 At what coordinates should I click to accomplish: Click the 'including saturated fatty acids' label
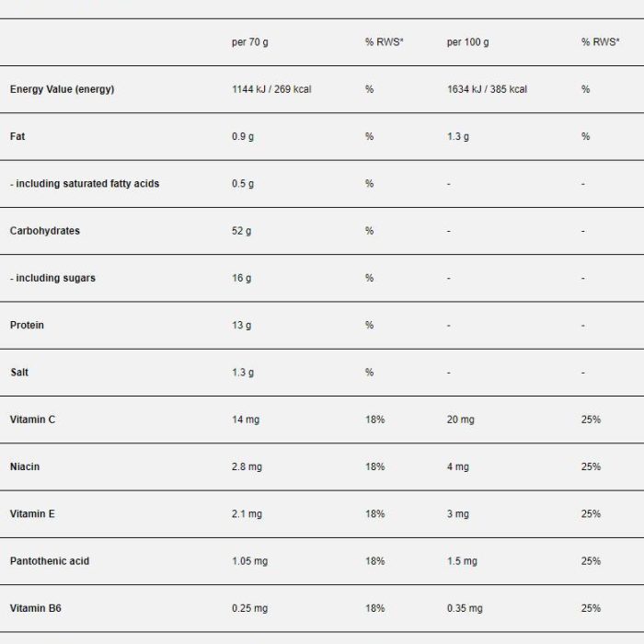tap(87, 184)
